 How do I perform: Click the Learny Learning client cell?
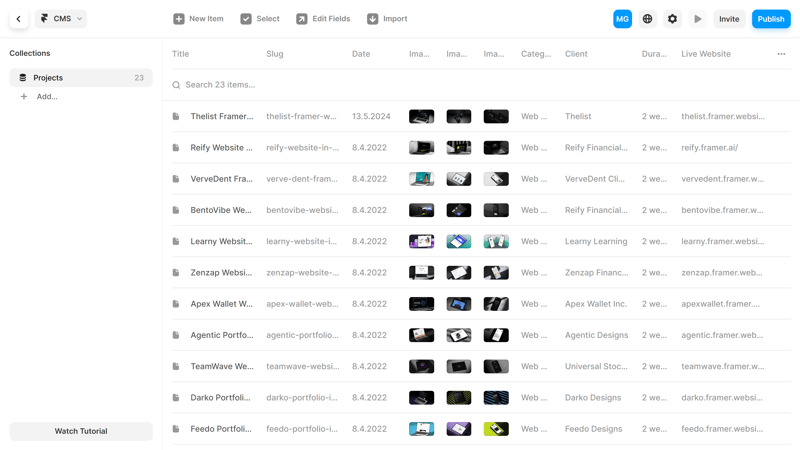596,241
